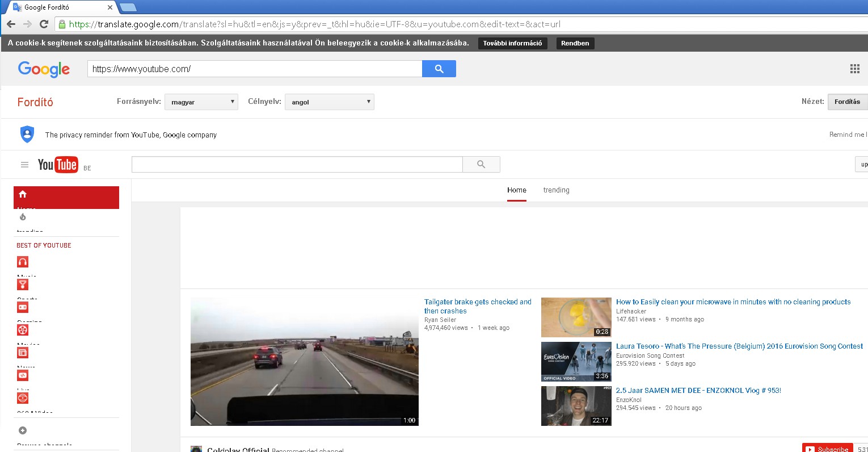This screenshot has width=868, height=452.
Task: Click the Coldplay Official channel name
Action: pyautogui.click(x=238, y=450)
